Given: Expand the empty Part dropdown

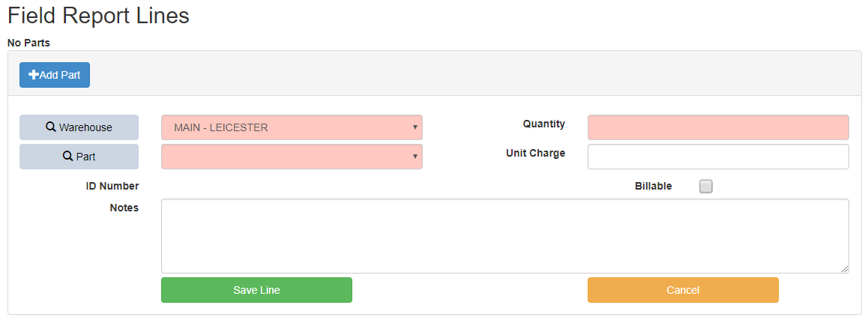Looking at the screenshot, I should pyautogui.click(x=292, y=157).
